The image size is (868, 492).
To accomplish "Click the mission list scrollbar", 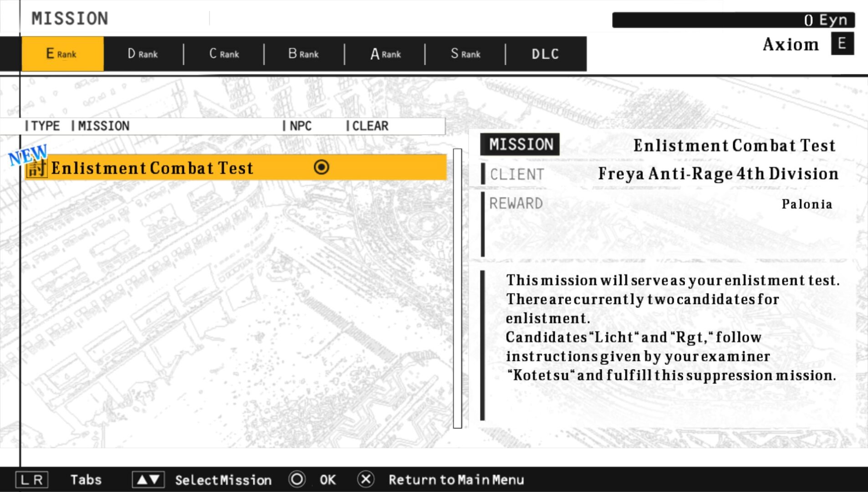I will (457, 288).
